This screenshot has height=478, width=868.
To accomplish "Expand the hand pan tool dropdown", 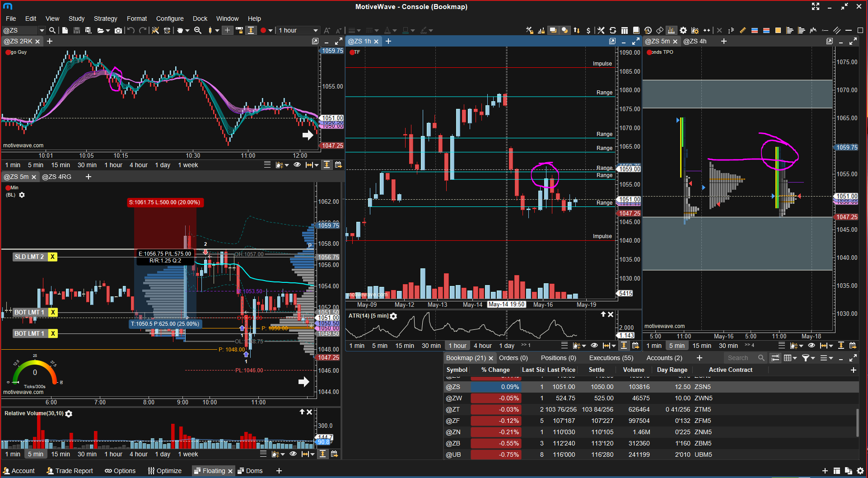I will point(187,30).
